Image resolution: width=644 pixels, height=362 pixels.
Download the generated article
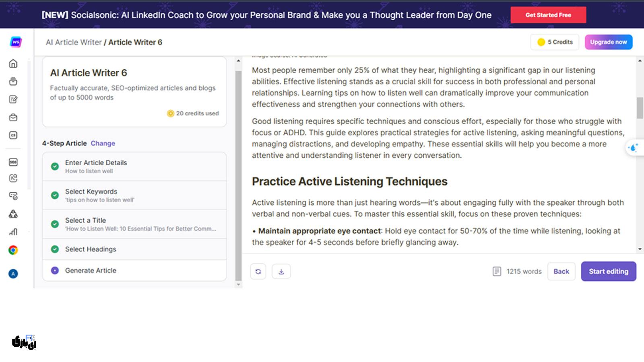point(281,271)
